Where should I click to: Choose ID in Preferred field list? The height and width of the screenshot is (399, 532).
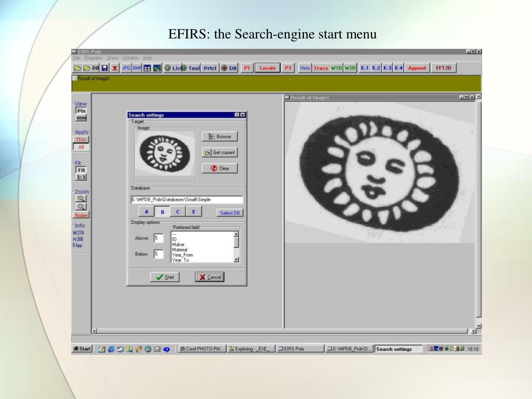[174, 239]
